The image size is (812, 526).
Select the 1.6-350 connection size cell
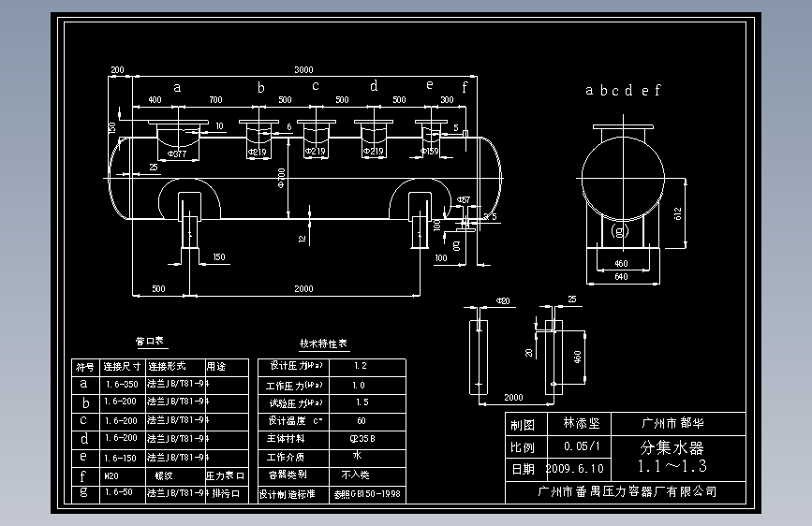coord(122,385)
